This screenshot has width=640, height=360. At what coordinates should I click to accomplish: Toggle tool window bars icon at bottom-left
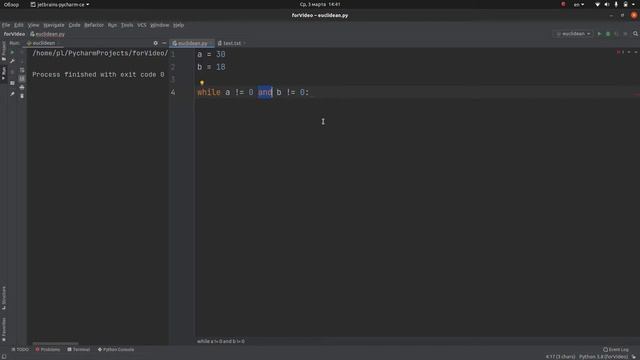4,357
